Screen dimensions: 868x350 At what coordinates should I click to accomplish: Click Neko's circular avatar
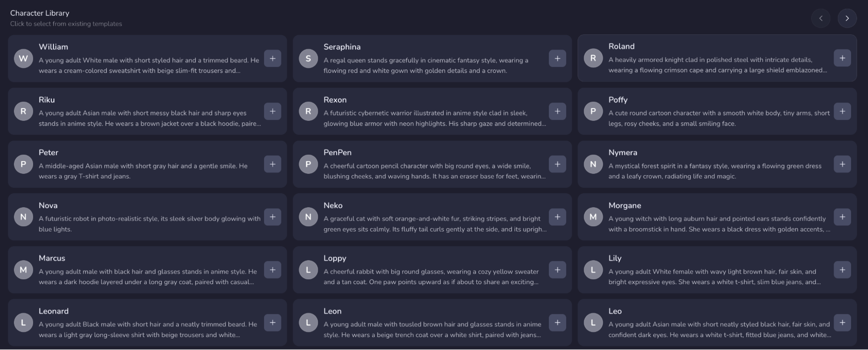click(x=308, y=217)
